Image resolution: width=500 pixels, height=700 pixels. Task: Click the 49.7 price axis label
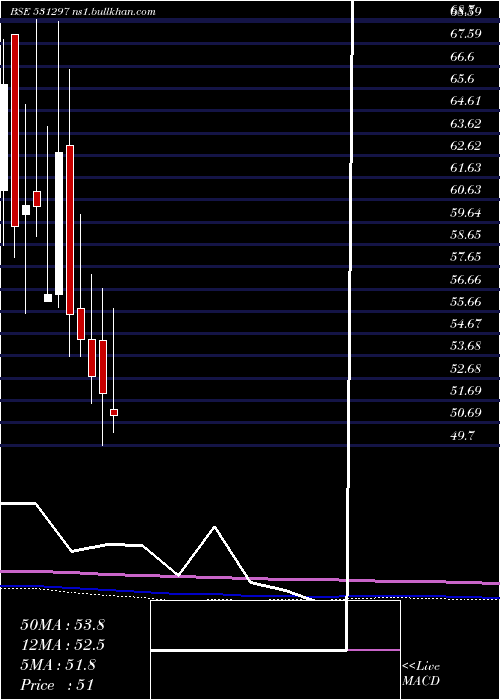click(462, 435)
